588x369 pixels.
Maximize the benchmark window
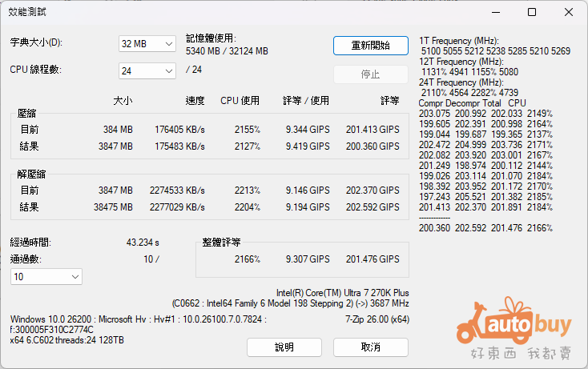[x=532, y=12]
